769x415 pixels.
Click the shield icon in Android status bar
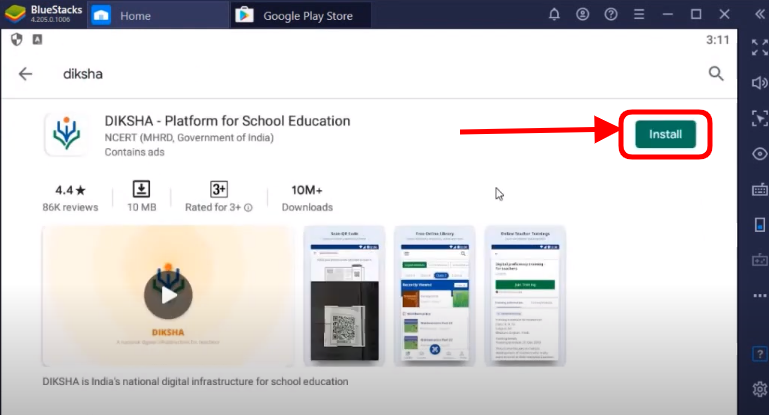tap(17, 39)
